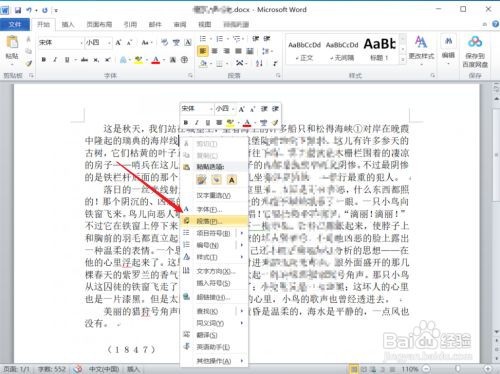This screenshot has width=500, height=374.
Task: Select the 正文 style in styles gallery
Action: click(304, 50)
